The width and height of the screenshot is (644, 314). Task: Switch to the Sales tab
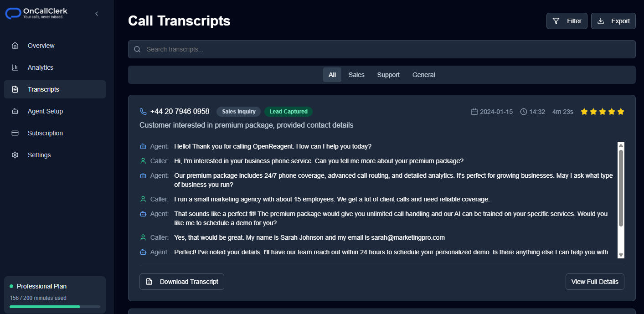[x=356, y=74]
